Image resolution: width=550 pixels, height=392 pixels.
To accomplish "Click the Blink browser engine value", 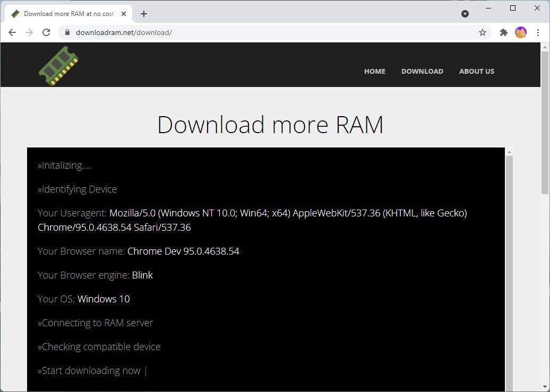I will tap(142, 275).
